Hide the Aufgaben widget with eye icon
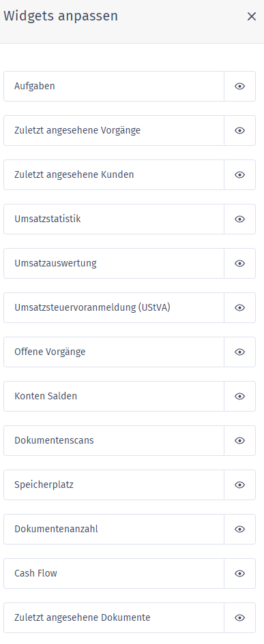Image resolution: width=264 pixels, height=644 pixels. 239,87
